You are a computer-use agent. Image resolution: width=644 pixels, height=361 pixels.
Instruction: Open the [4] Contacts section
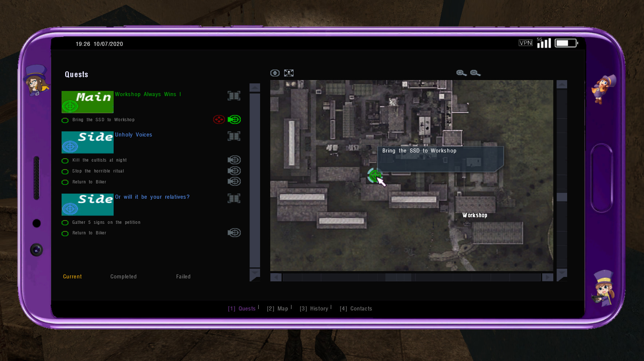[356, 309]
